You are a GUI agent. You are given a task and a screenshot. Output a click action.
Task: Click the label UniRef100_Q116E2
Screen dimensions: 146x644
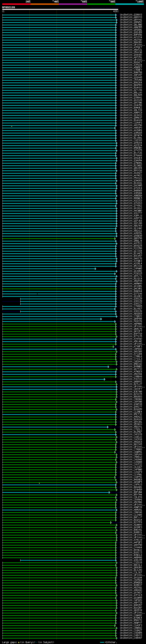tap(131, 296)
